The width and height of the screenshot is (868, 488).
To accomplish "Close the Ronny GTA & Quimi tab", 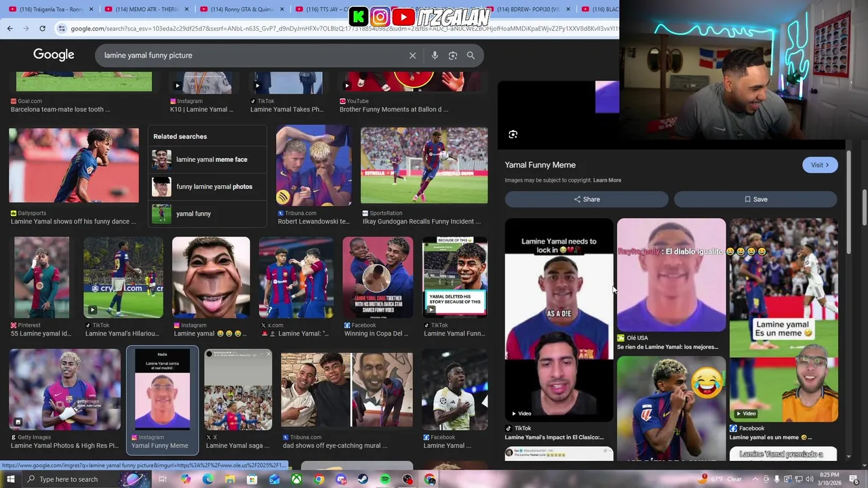I will (281, 9).
